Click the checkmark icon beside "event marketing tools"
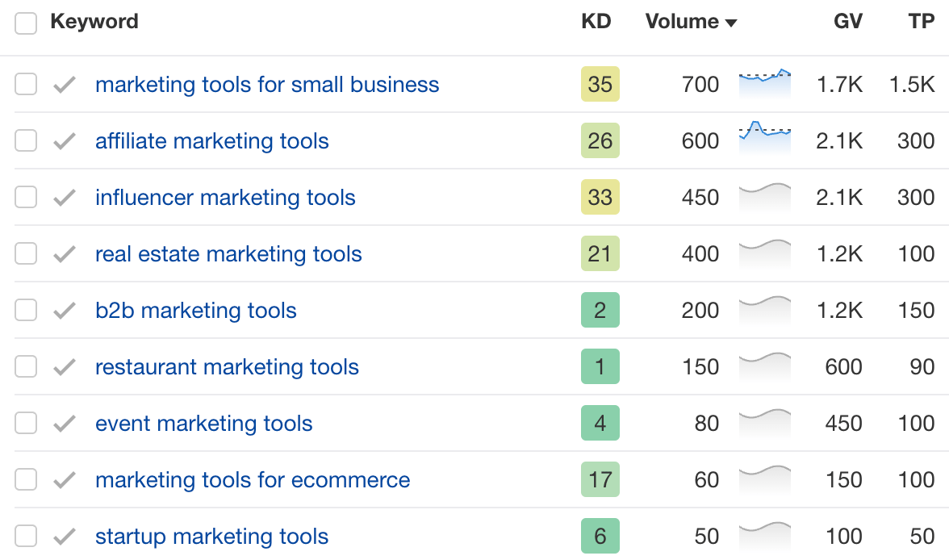This screenshot has height=560, width=949. pos(63,423)
